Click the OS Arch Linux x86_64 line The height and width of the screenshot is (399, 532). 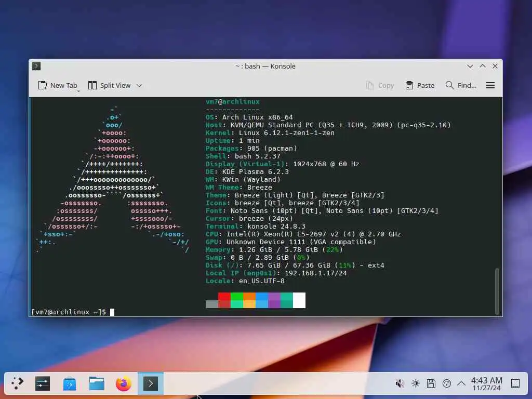249,117
